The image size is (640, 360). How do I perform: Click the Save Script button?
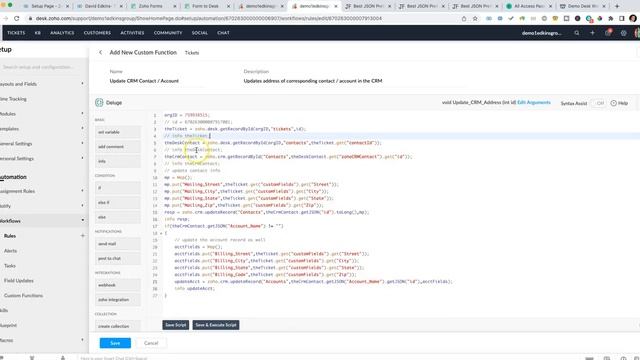click(x=176, y=325)
